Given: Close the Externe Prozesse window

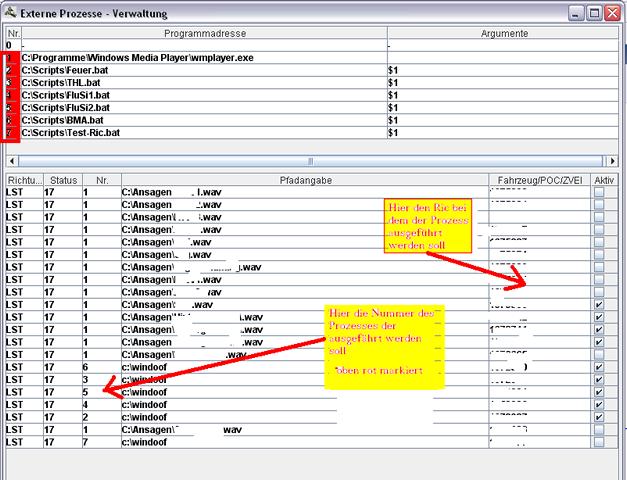Looking at the screenshot, I should click(x=613, y=12).
